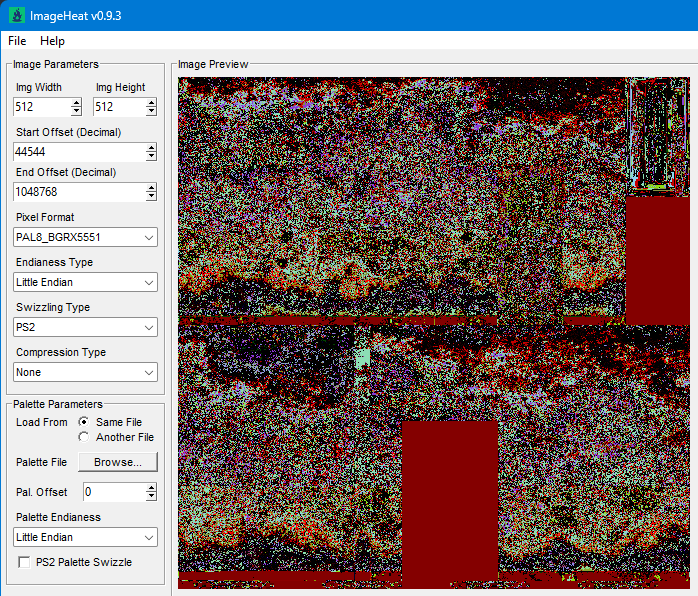This screenshot has height=596, width=698.
Task: Open the Palette Endianess dropdown
Action: 85,537
